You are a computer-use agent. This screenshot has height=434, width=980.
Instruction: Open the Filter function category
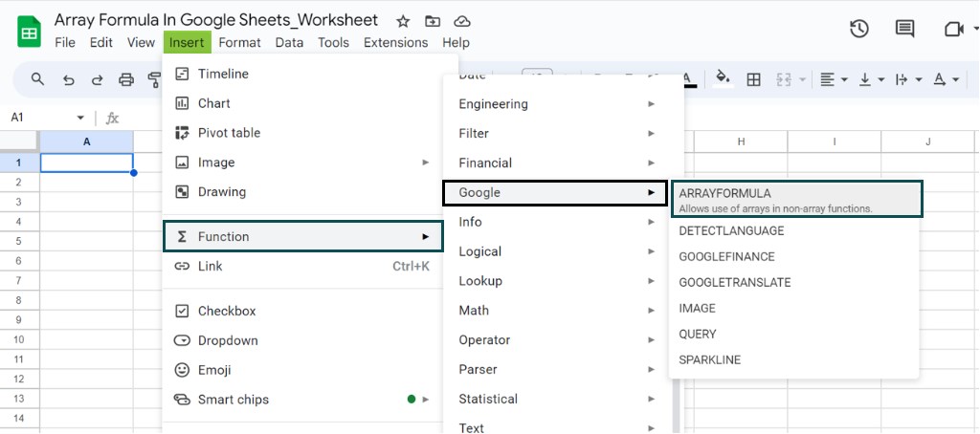click(x=558, y=133)
